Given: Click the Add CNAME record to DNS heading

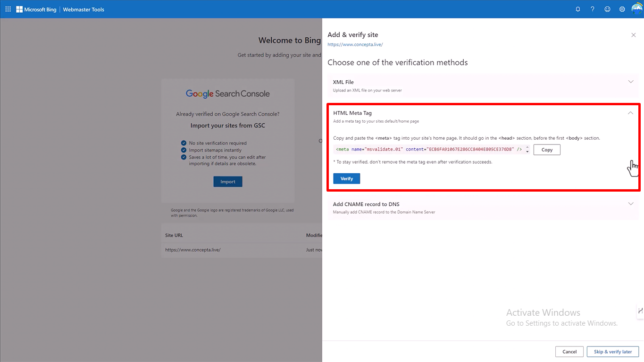Looking at the screenshot, I should tap(366, 204).
